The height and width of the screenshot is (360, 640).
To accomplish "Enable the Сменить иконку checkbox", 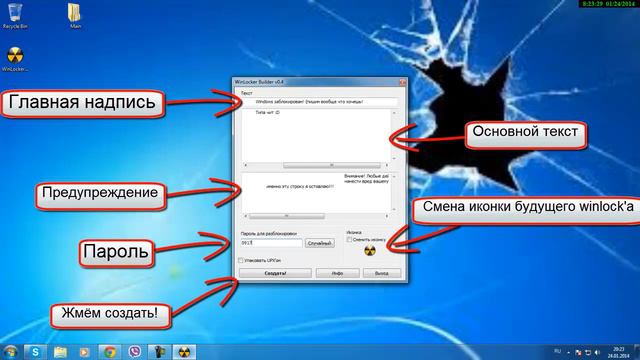I will pyautogui.click(x=349, y=240).
